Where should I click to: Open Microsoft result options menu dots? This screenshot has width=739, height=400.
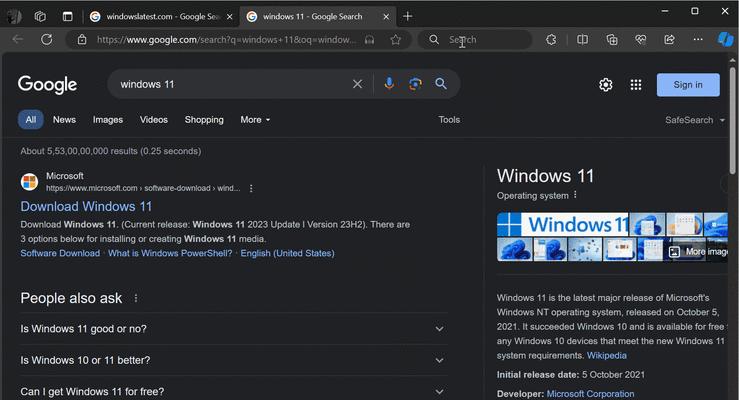click(x=251, y=188)
